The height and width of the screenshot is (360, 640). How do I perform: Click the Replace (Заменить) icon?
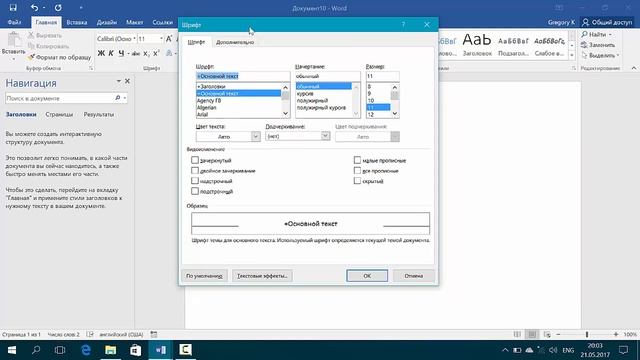click(x=584, y=45)
